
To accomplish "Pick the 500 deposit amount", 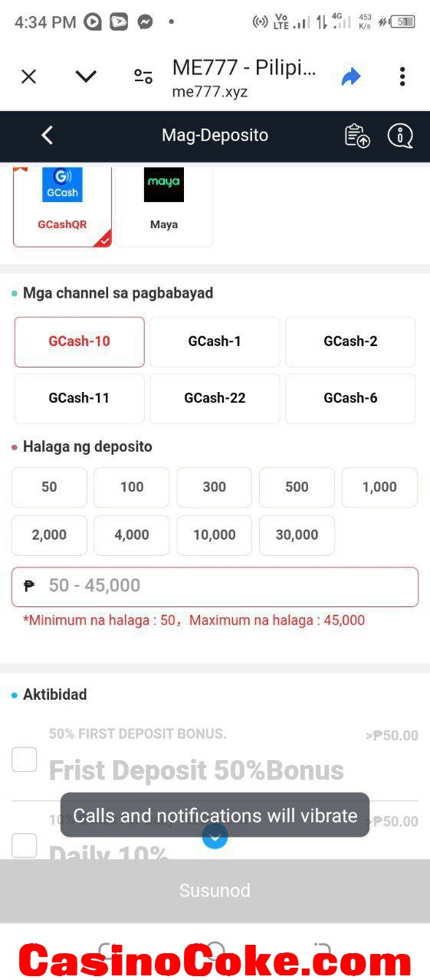I will point(297,487).
